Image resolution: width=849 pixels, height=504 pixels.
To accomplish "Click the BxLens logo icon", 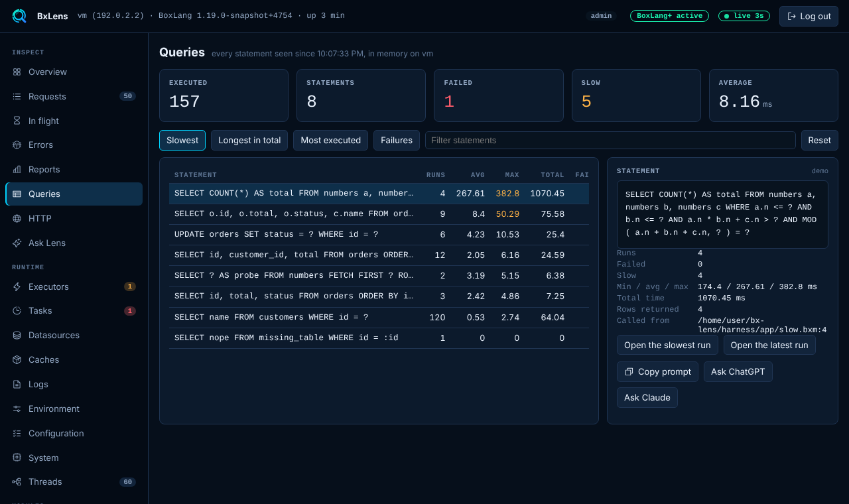I will click(19, 16).
